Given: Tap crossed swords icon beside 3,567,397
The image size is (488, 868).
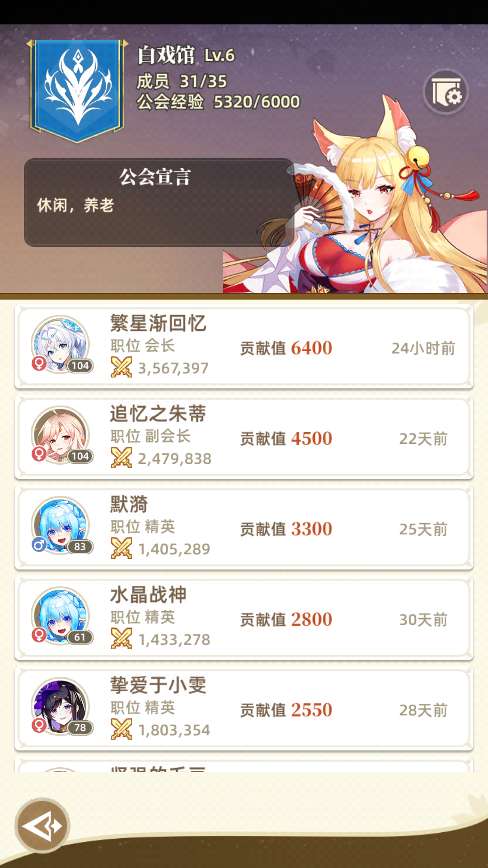Looking at the screenshot, I should point(121,367).
